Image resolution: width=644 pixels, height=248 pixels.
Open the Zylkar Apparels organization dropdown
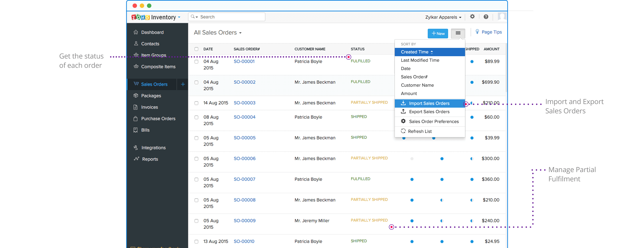(x=443, y=17)
